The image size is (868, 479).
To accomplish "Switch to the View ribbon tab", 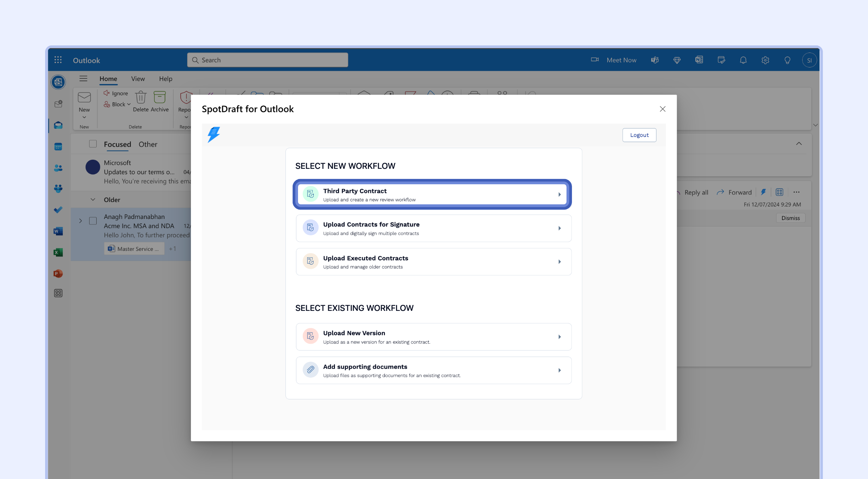I will (x=138, y=79).
